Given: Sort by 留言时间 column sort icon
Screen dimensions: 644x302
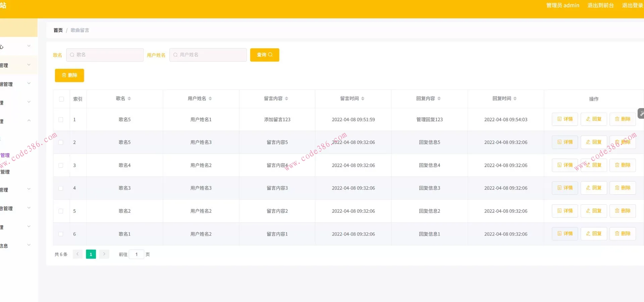Looking at the screenshot, I should point(363,99).
